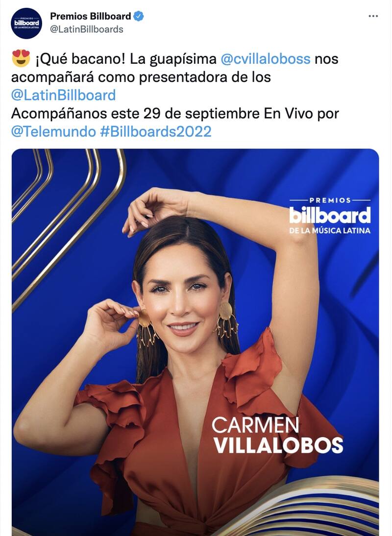The width and height of the screenshot is (392, 536).
Task: Click the CARMEN VILLALOBOS caption in the image
Action: click(x=277, y=436)
